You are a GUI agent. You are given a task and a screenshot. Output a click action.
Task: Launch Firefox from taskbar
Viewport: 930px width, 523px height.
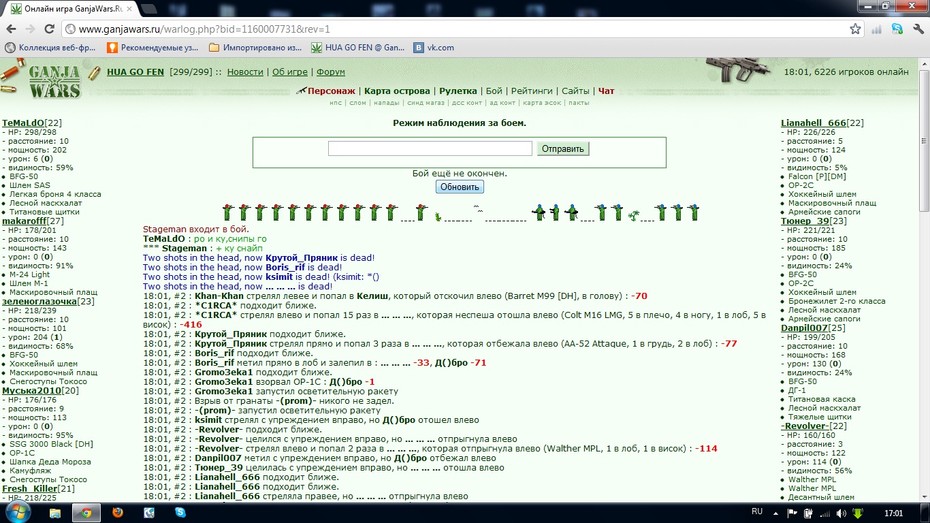(x=117, y=513)
